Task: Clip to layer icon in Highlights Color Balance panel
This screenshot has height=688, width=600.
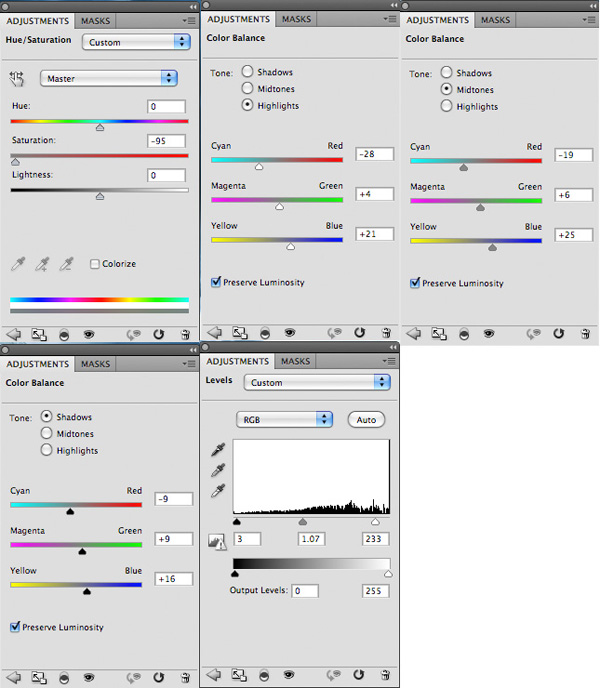Action: tap(265, 333)
